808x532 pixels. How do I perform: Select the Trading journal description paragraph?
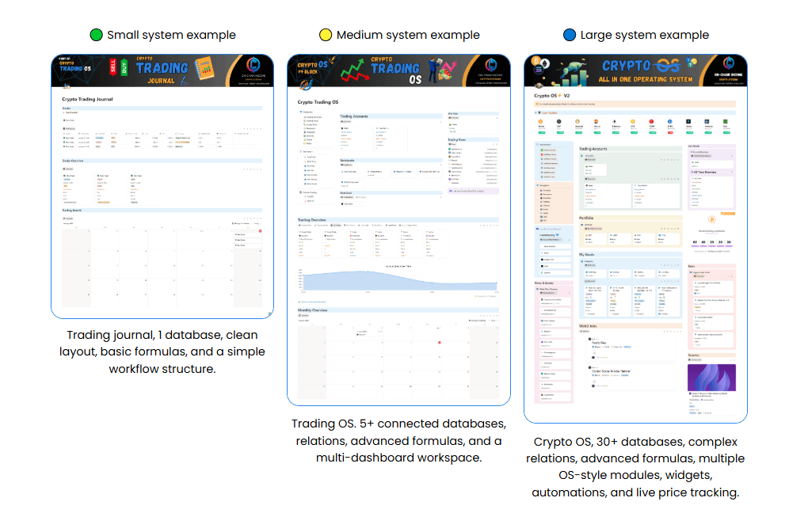tap(162, 351)
